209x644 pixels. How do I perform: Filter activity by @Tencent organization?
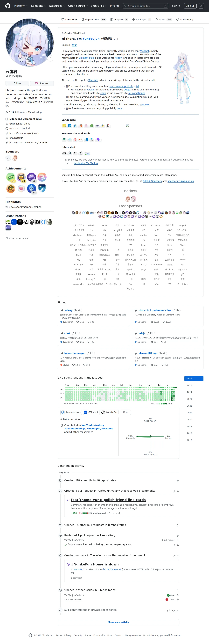coord(91,412)
